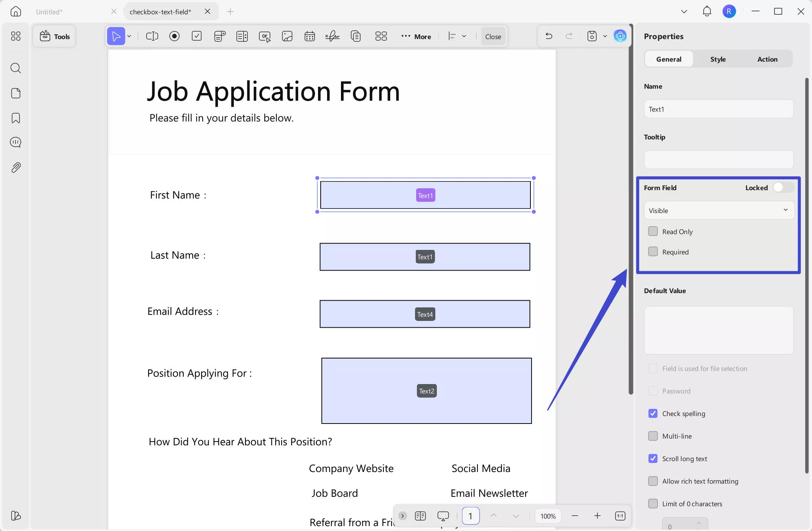Switch to the Action tab
Screen dimensions: 812x531
coord(767,59)
